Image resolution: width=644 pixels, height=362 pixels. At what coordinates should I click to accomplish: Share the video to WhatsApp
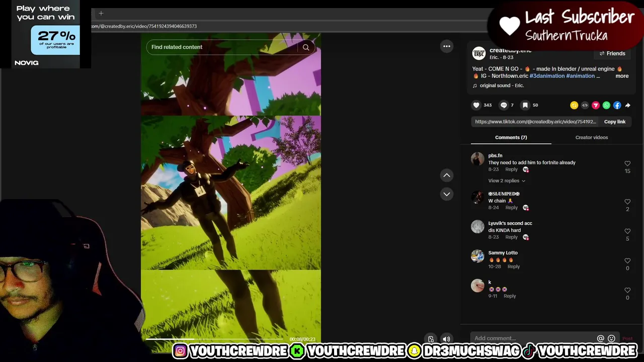606,105
